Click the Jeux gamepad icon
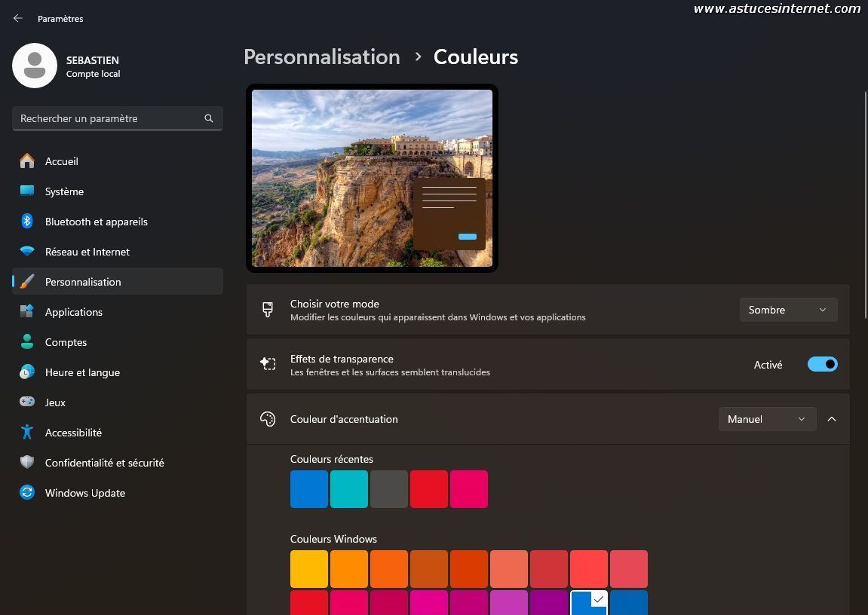This screenshot has width=868, height=615. point(26,402)
